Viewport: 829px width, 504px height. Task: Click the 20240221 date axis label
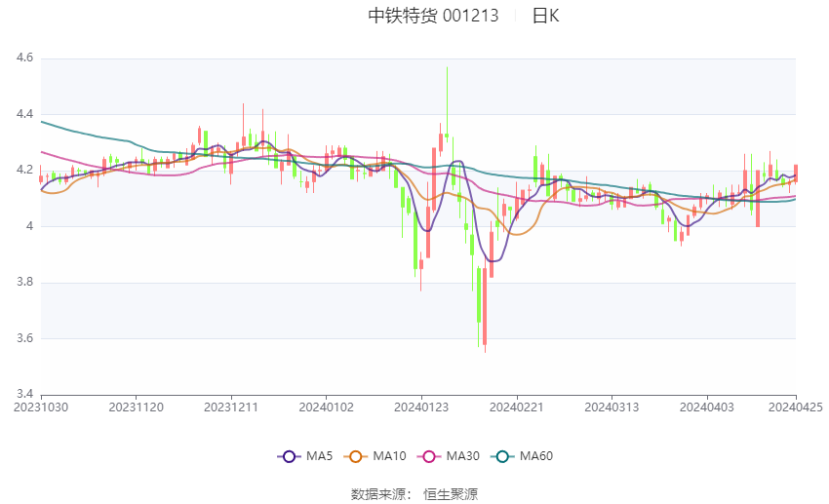[x=517, y=407]
